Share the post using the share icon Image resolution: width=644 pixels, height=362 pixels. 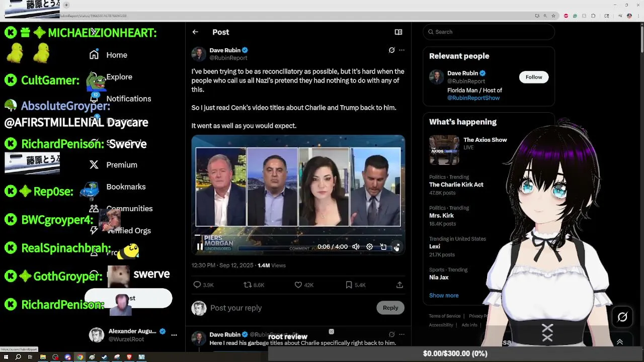click(x=399, y=285)
